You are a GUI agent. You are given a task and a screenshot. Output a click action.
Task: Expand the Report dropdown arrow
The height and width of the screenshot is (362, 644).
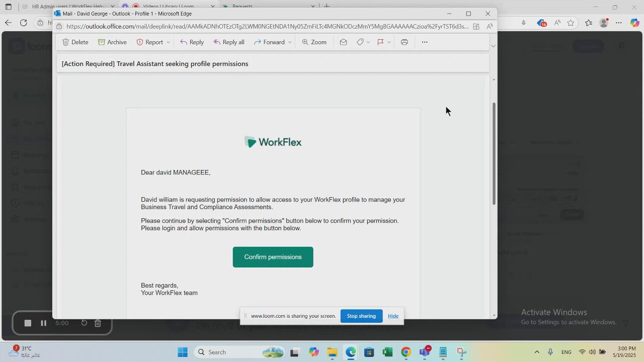[168, 42]
